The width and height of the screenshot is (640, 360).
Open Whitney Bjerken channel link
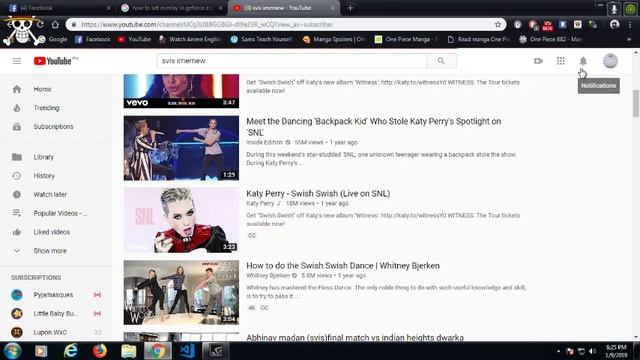[x=268, y=276]
